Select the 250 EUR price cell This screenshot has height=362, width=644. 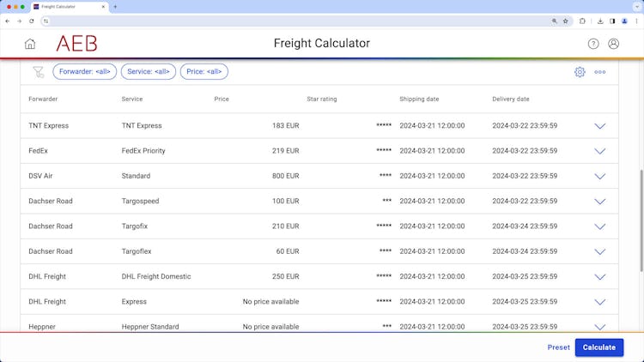(x=285, y=276)
